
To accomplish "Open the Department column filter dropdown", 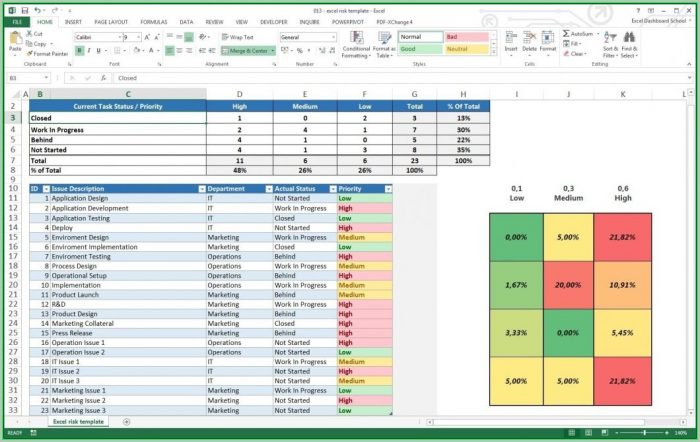I will point(267,188).
